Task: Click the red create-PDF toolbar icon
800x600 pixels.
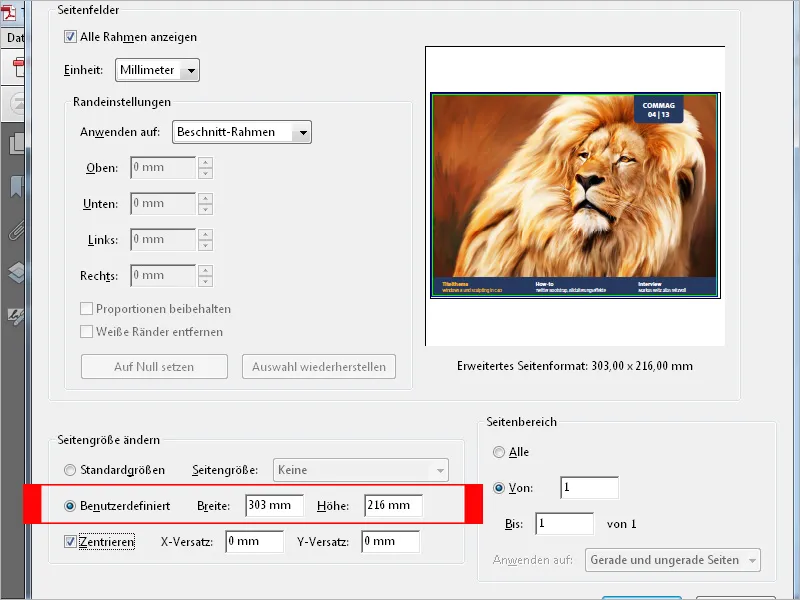Action: [x=18, y=67]
